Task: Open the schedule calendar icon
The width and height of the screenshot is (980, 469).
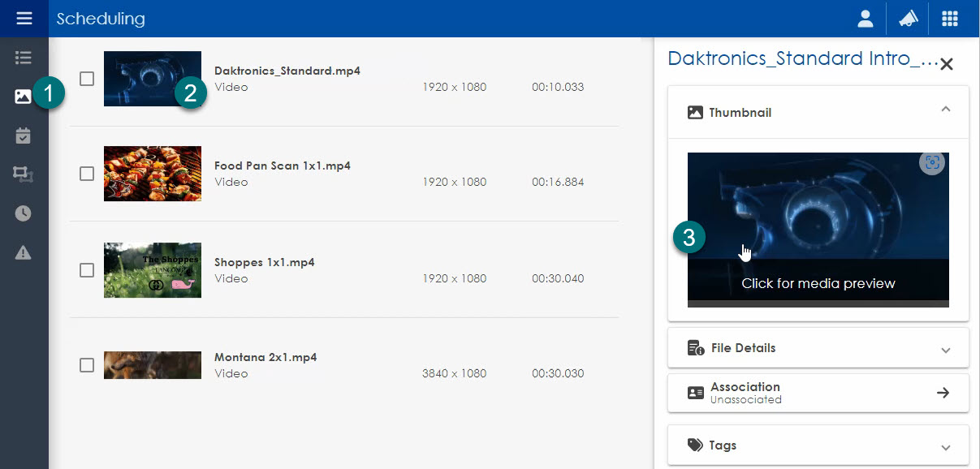Action: click(x=23, y=136)
